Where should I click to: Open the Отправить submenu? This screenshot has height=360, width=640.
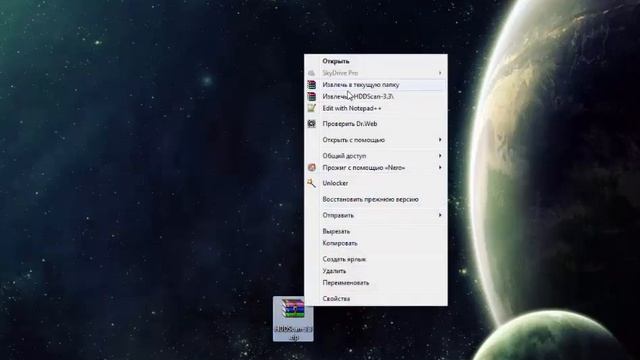376,216
